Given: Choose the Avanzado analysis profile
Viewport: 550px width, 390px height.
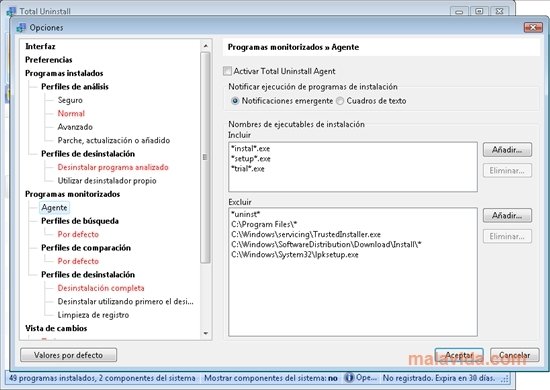Looking at the screenshot, I should pyautogui.click(x=75, y=127).
